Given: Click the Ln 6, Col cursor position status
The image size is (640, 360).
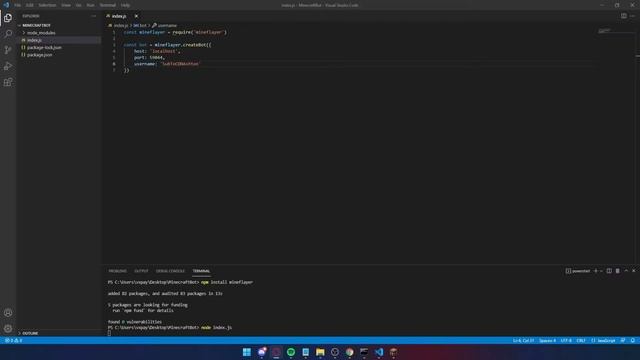Looking at the screenshot, I should (x=523, y=340).
